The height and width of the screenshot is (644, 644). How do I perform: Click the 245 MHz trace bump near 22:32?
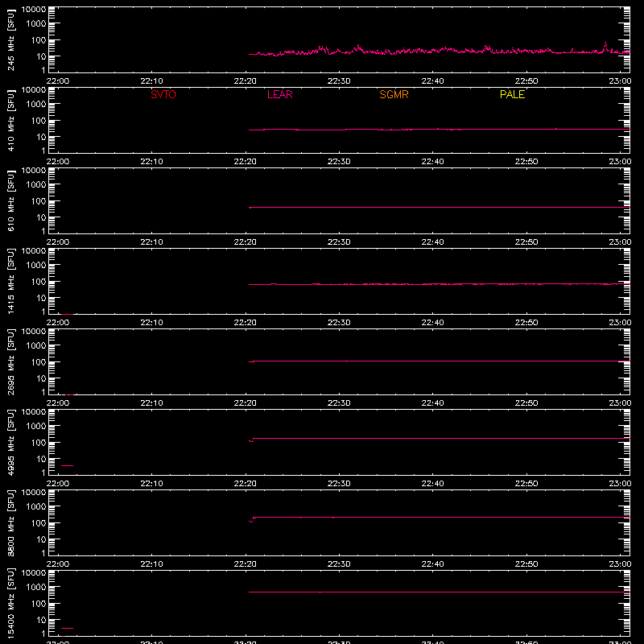[358, 47]
